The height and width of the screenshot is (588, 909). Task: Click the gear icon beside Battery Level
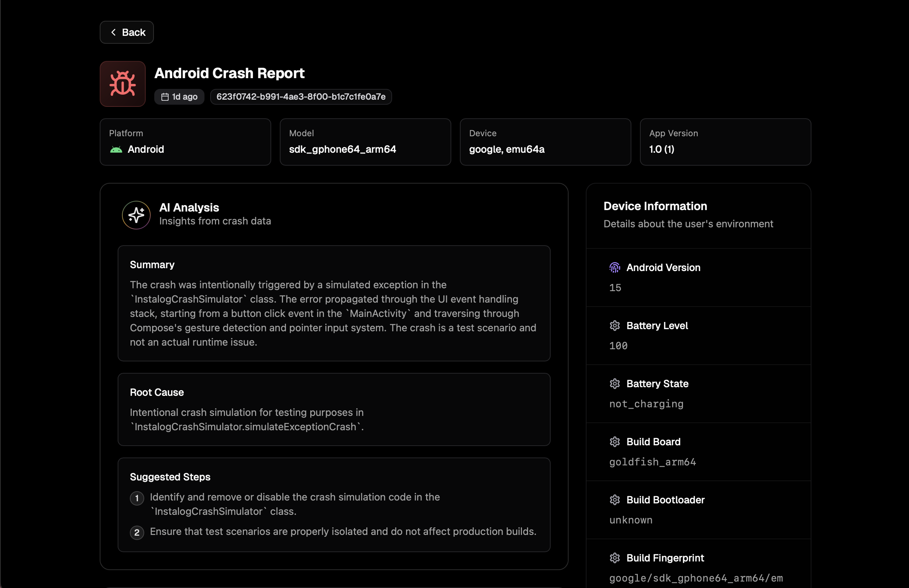[614, 326]
